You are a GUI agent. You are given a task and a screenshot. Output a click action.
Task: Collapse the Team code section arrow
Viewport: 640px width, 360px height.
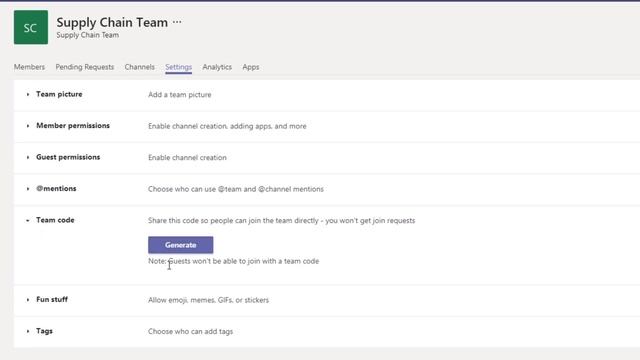(x=28, y=220)
